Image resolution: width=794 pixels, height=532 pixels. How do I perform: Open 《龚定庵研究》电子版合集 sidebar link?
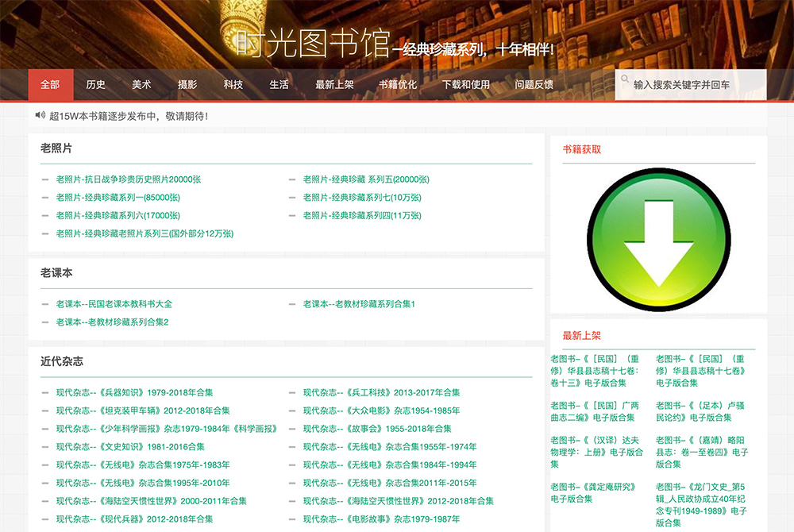(x=594, y=492)
